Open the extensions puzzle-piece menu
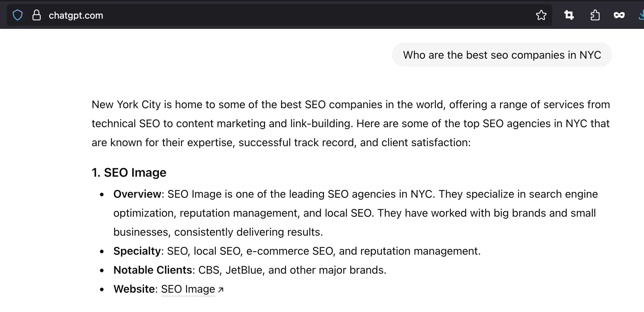This screenshot has width=644, height=312. pyautogui.click(x=595, y=15)
